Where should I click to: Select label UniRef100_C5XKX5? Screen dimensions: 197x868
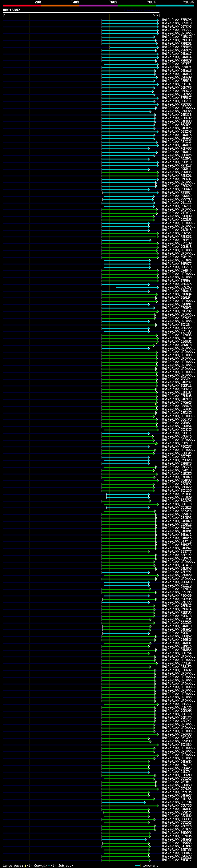(x=177, y=430)
